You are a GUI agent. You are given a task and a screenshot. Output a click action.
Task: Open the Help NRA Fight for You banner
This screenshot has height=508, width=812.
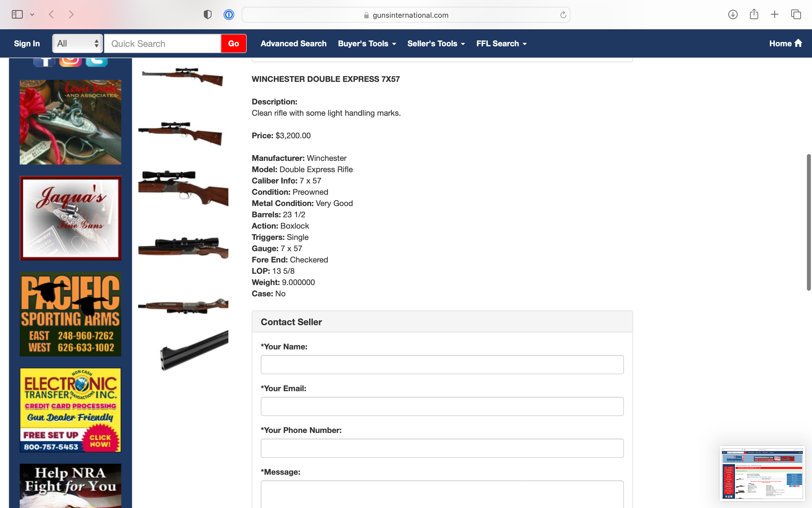click(x=70, y=486)
